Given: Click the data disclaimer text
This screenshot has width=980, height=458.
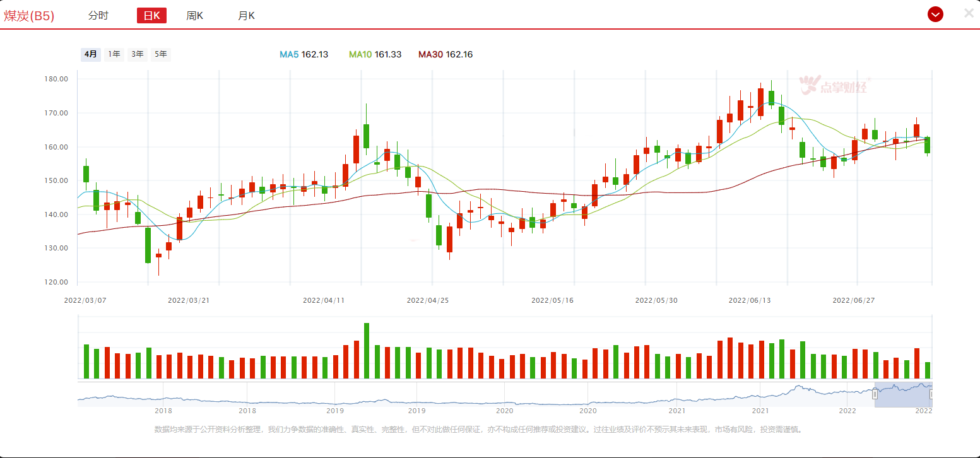Looking at the screenshot, I should [478, 429].
